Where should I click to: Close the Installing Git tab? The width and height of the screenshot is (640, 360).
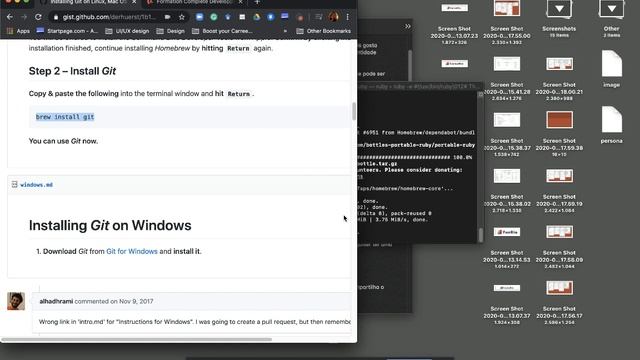point(134,2)
